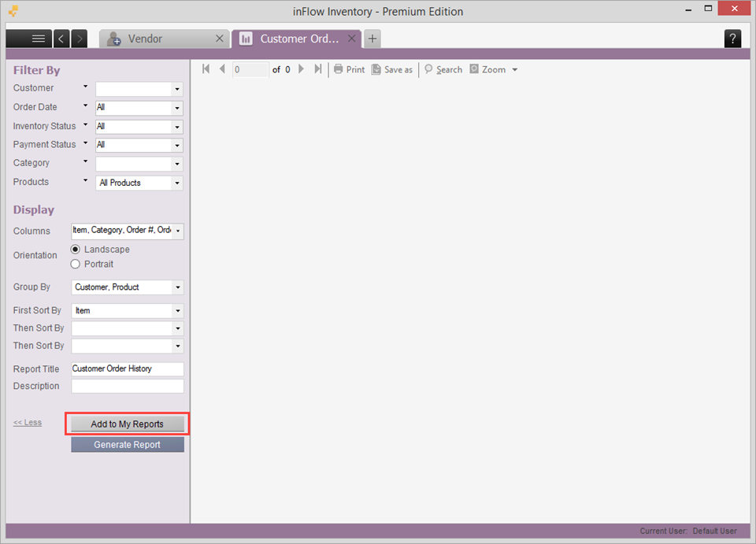Click Add to My Reports button
This screenshot has height=544, width=756.
coord(128,424)
